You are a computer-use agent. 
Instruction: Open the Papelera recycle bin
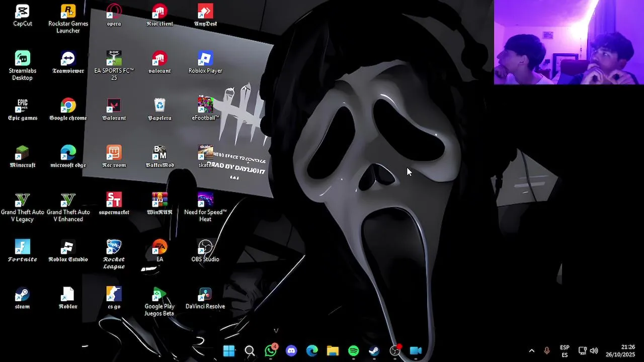click(159, 110)
